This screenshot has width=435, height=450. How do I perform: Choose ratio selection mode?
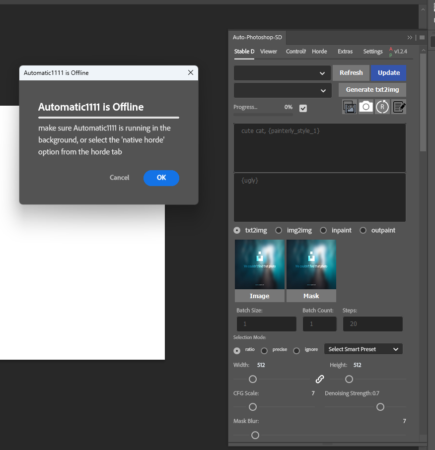237,351
